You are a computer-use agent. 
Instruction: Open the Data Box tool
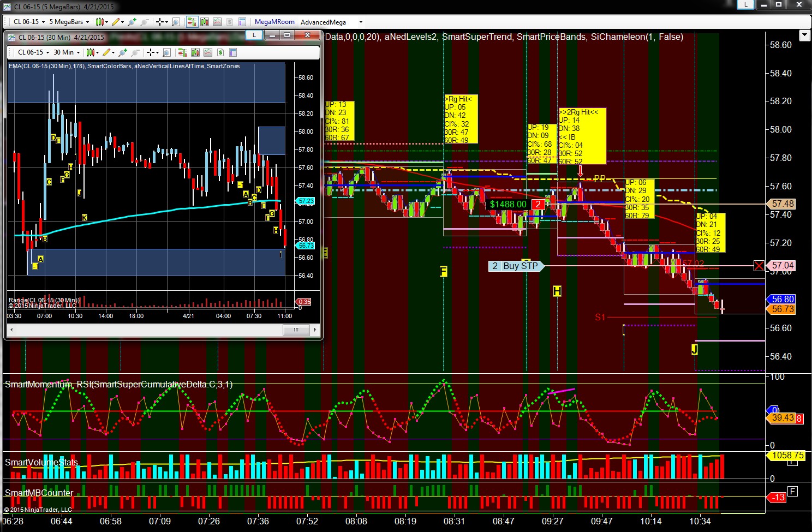175,22
